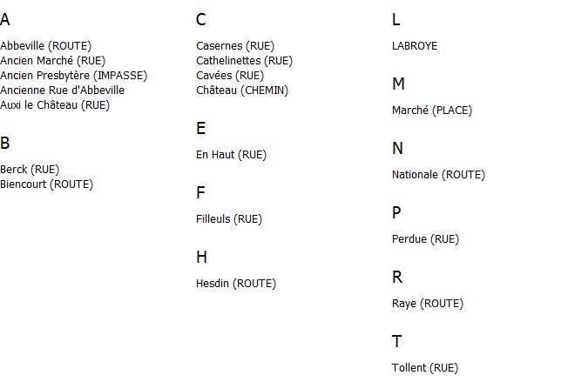Open Raye (ROUTE)
The image size is (588, 382).
pos(428,304)
